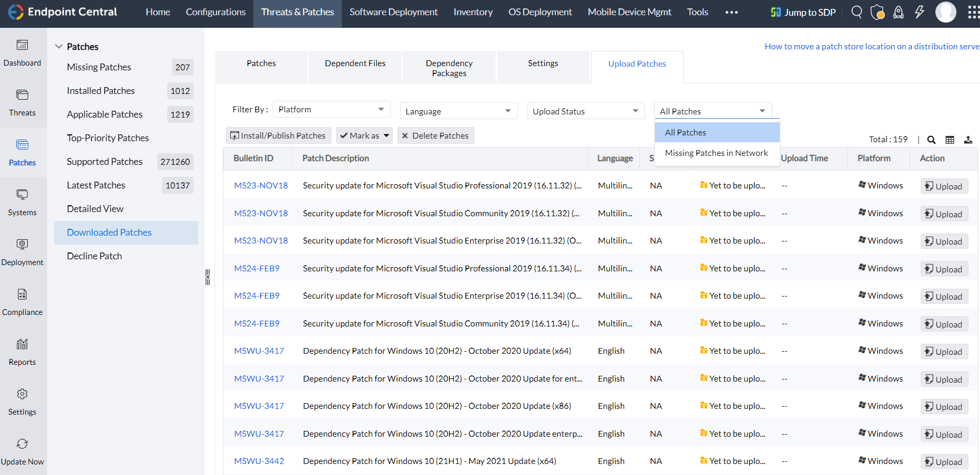Collapse the Patches tree section

pyautogui.click(x=59, y=47)
